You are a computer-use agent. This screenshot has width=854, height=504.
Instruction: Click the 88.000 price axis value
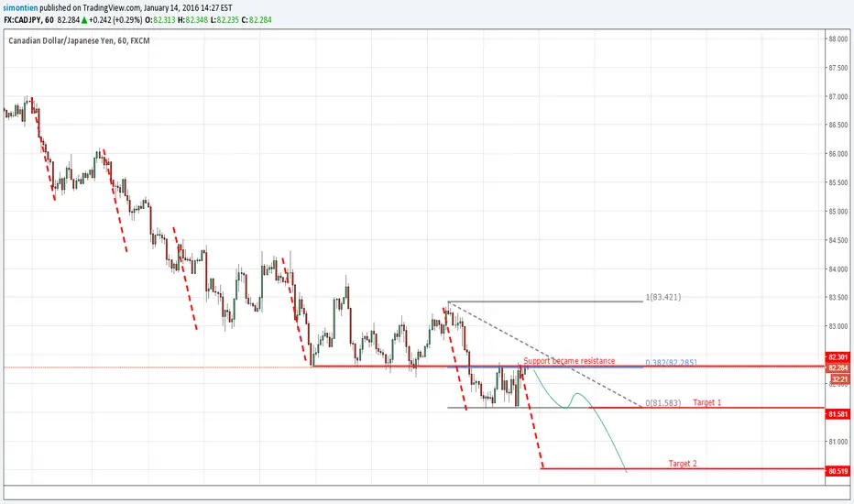tap(838, 38)
